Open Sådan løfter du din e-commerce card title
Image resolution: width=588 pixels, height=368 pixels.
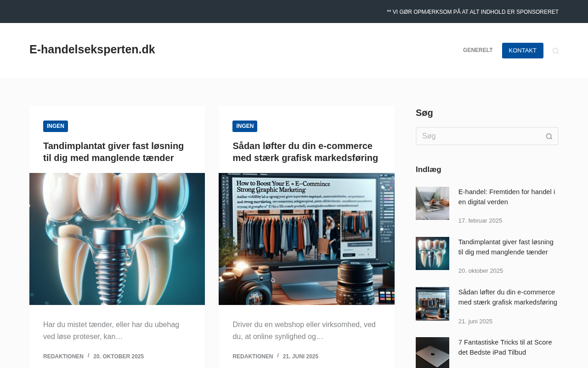(x=305, y=152)
